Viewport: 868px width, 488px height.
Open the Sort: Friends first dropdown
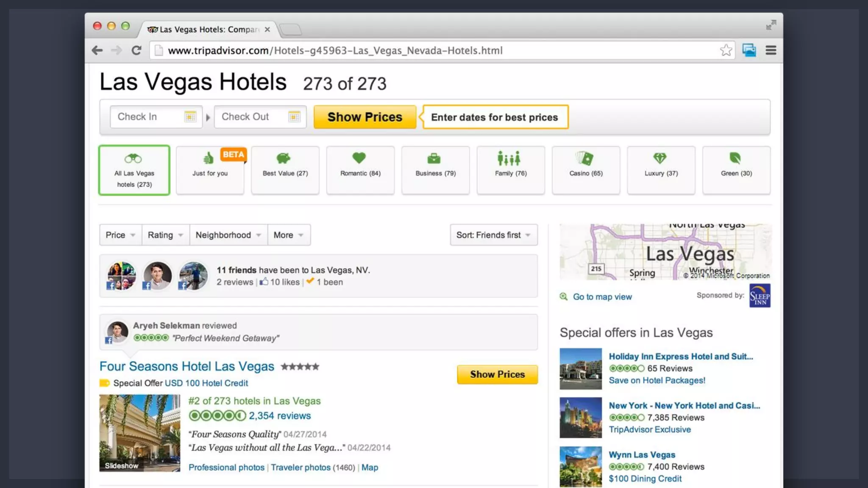click(x=493, y=235)
